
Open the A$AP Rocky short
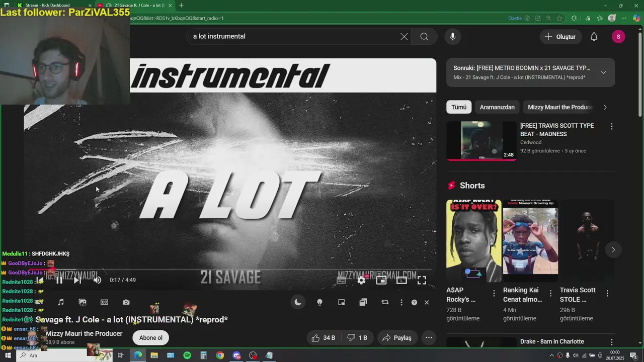[x=474, y=241]
